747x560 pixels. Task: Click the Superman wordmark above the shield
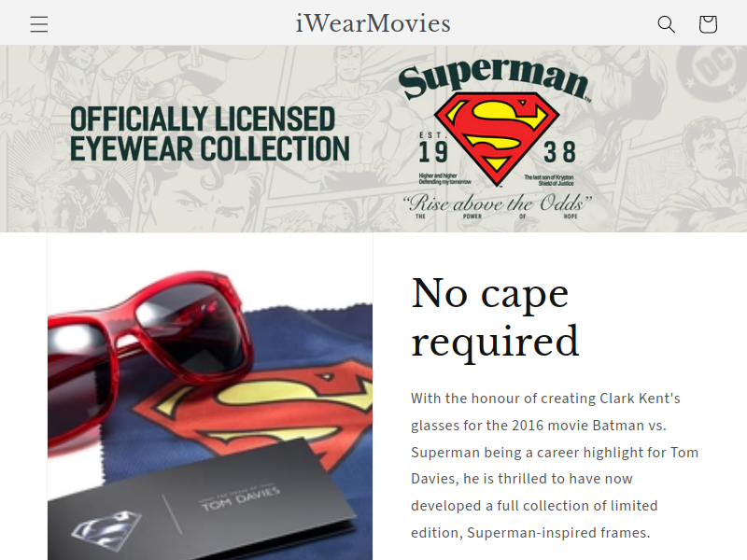coord(496,78)
